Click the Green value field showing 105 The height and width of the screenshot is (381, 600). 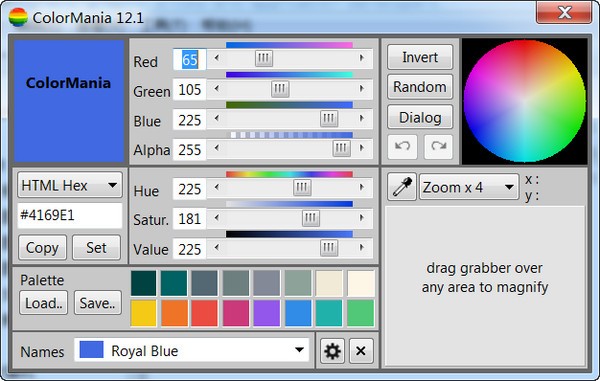189,90
